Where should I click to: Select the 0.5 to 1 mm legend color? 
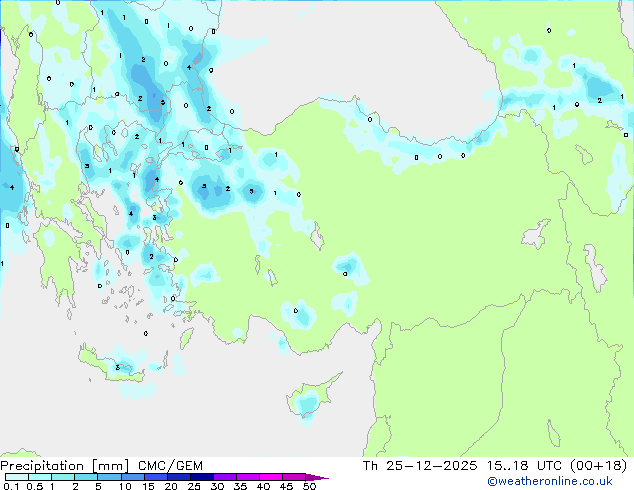pyautogui.click(x=40, y=477)
